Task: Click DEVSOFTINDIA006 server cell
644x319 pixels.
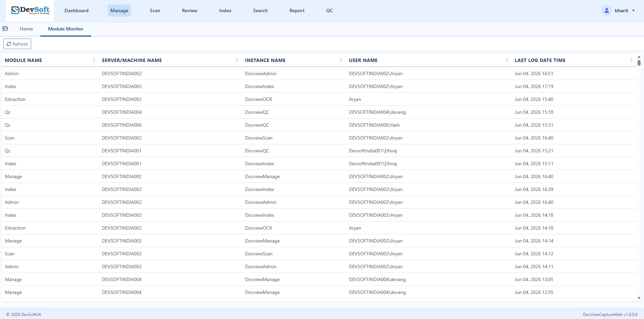Action: tap(122, 125)
